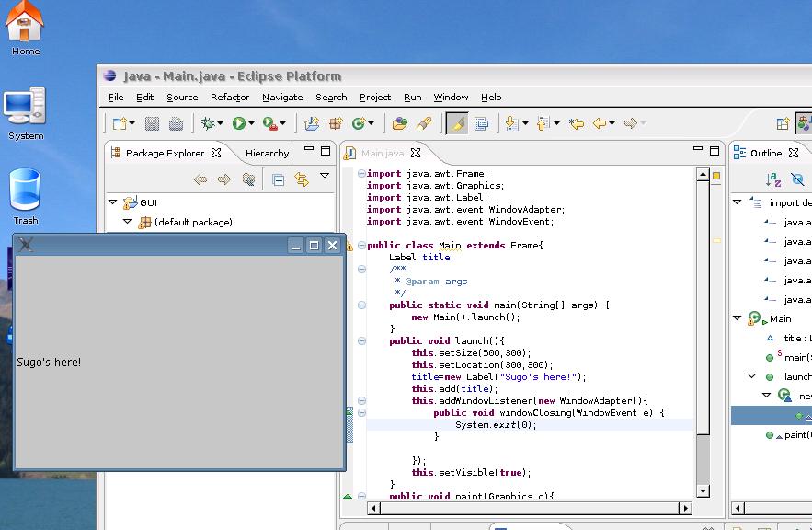Open the Trash desktop icon
Screen dimensions: 812x530
[x=25, y=197]
